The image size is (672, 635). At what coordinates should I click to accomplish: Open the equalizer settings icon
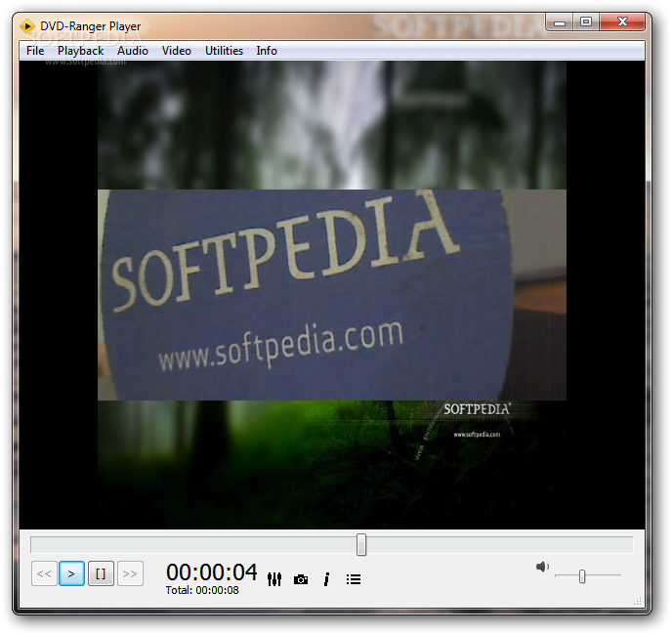point(274,579)
